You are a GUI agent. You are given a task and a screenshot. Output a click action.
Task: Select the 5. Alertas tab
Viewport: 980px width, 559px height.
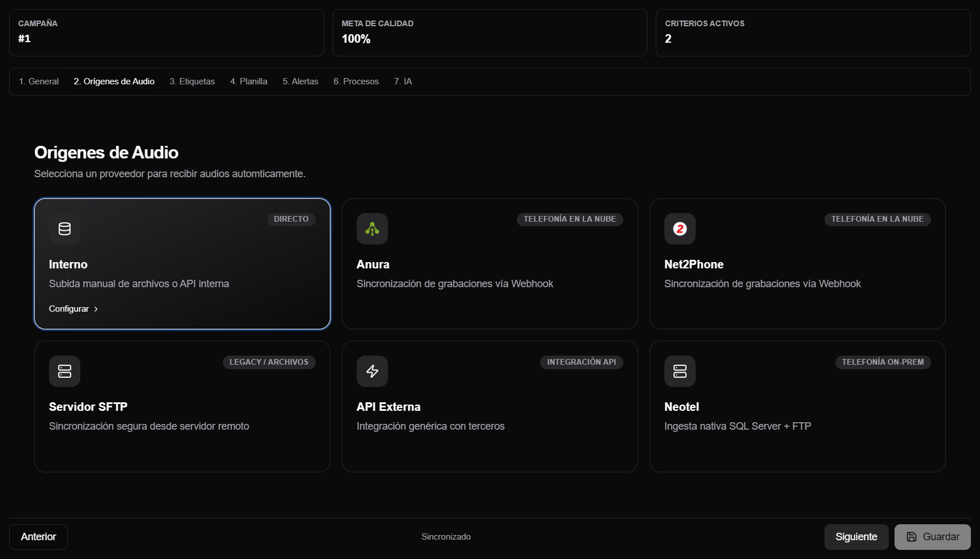pos(300,81)
